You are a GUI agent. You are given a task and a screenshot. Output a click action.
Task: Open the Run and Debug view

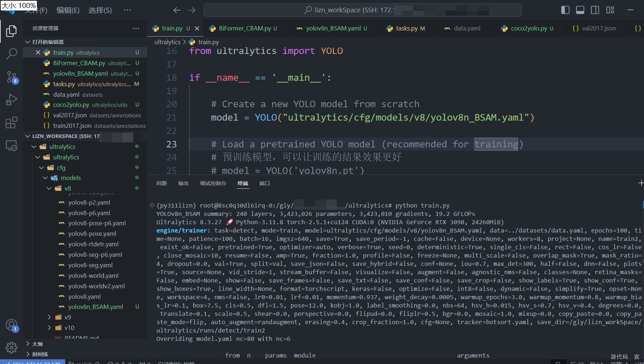click(11, 100)
